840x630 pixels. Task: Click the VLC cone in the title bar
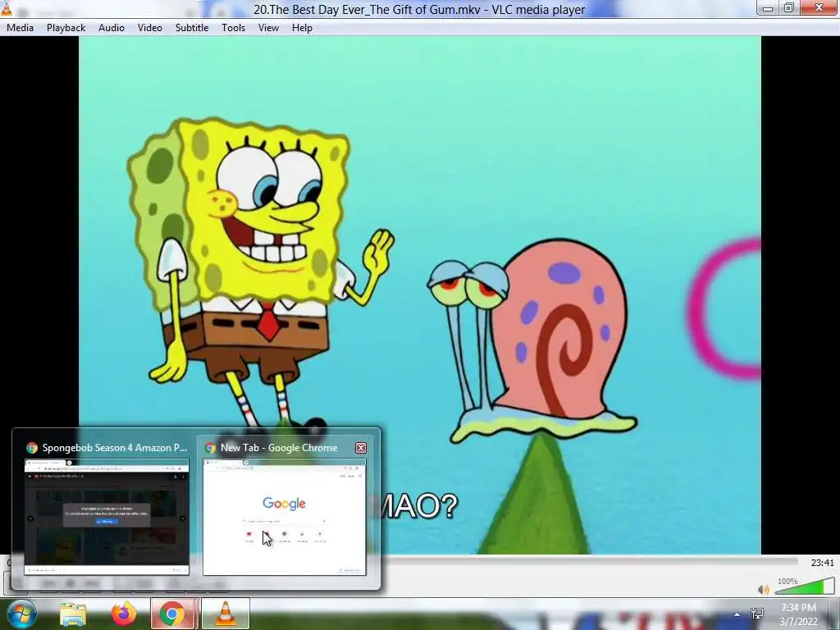(x=7, y=8)
